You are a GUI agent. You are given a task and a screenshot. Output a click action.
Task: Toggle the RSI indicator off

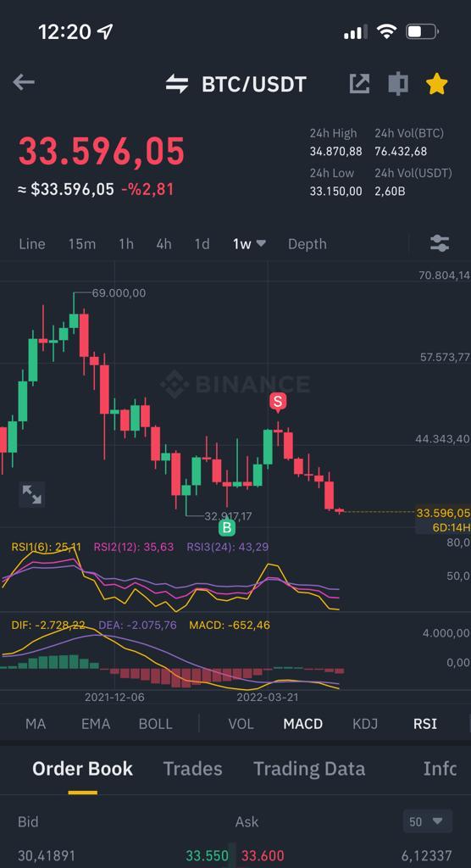click(425, 724)
